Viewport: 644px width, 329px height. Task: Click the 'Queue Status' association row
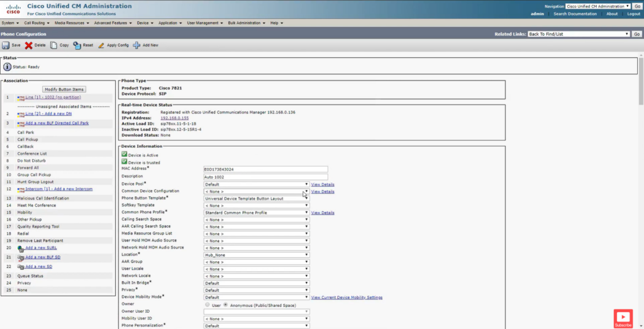[57, 276]
